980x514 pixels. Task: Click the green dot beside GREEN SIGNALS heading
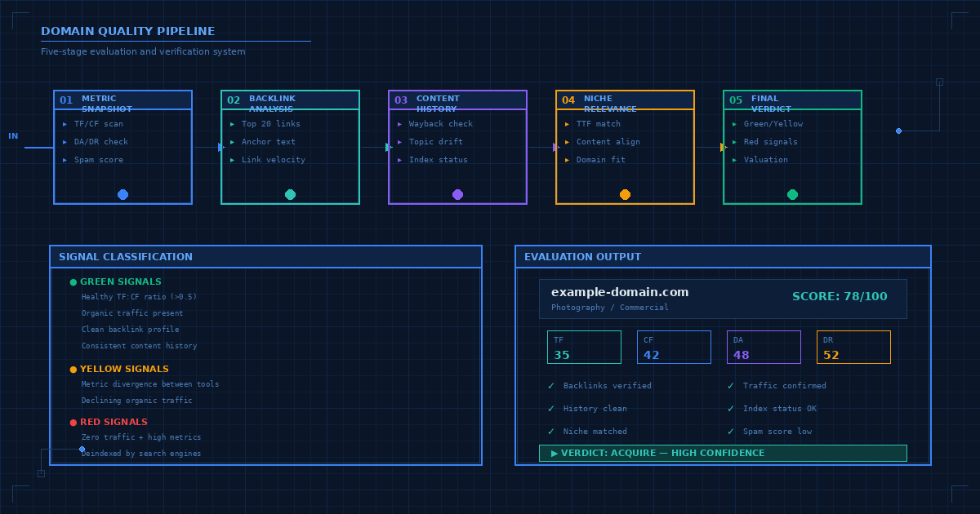[x=72, y=281]
